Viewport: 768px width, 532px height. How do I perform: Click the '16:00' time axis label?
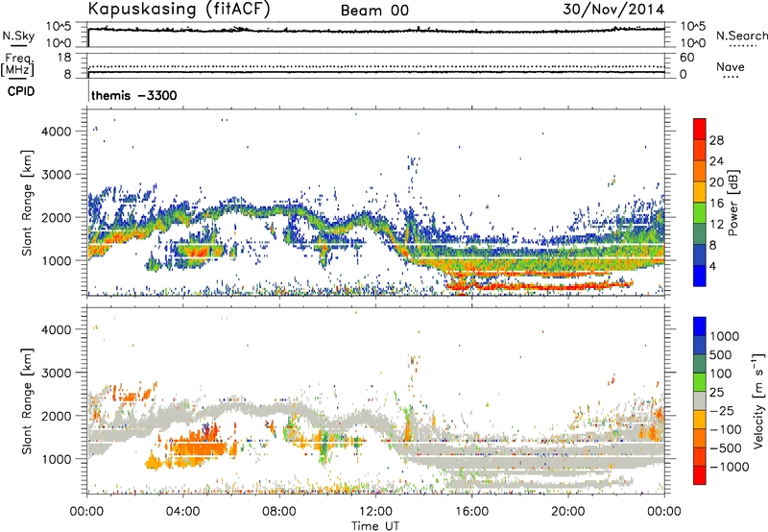click(x=471, y=512)
